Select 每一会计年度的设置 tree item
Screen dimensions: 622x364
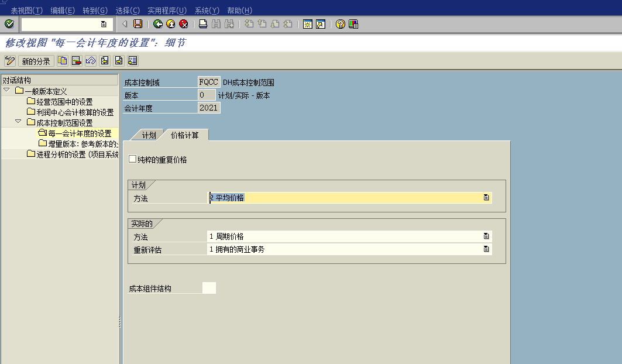[80, 133]
